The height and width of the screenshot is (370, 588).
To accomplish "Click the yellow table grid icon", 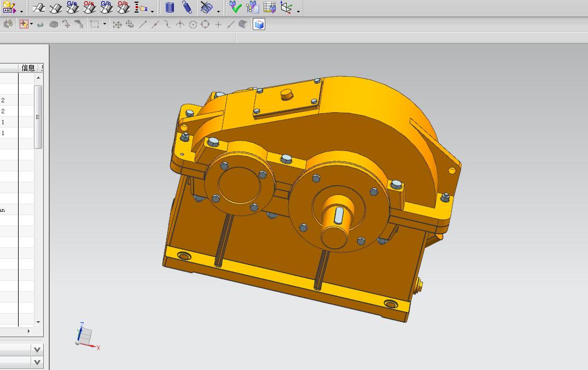I will (269, 7).
